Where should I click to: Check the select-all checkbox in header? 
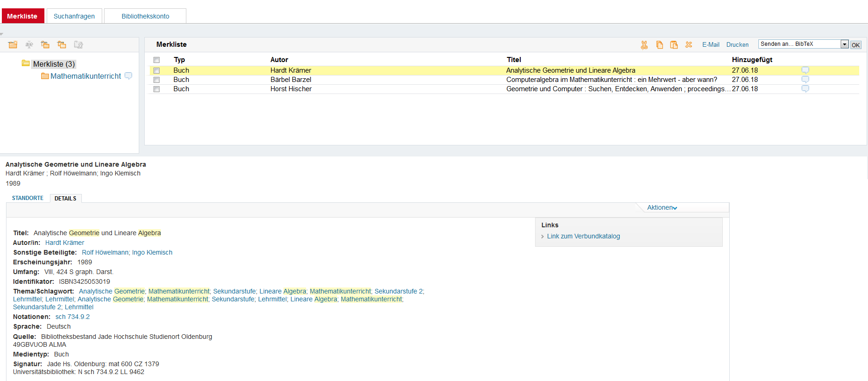157,60
